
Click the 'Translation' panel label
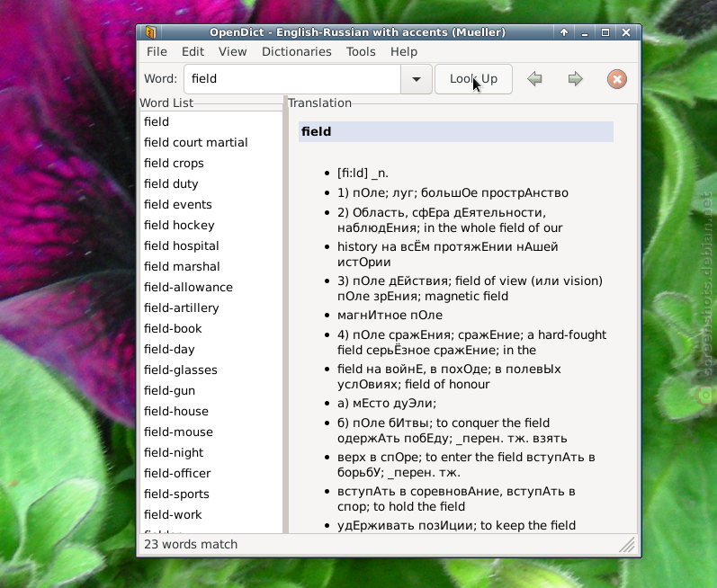[x=319, y=103]
